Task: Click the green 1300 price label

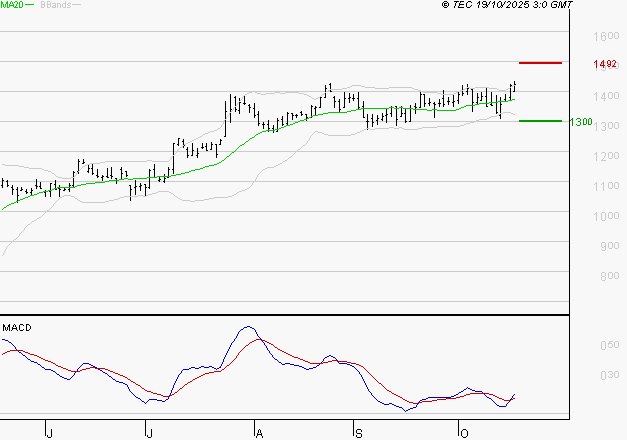Action: coord(581,122)
